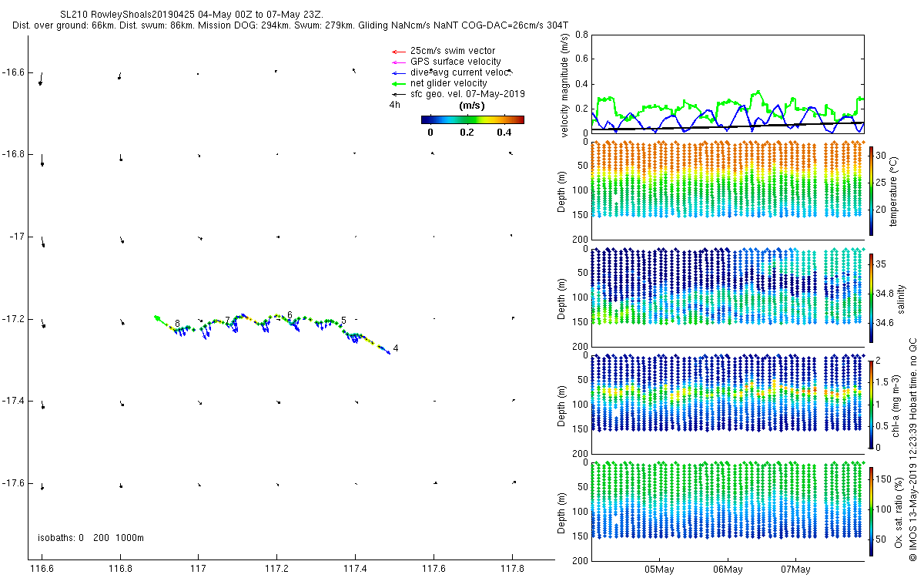Click map latitude tick '-16.6'

(x=13, y=72)
